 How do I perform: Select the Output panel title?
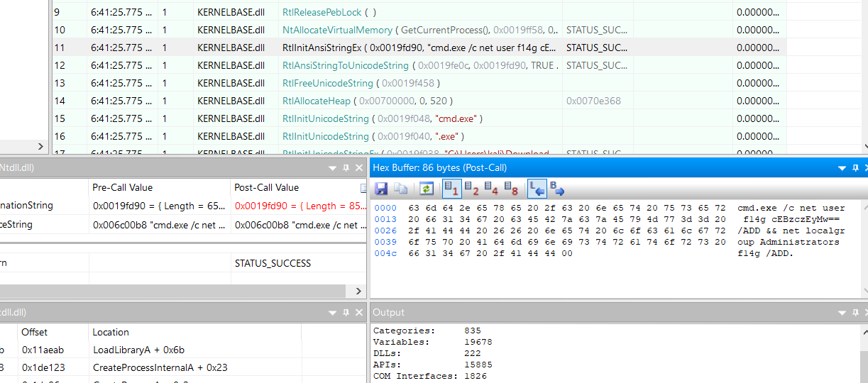click(388, 312)
